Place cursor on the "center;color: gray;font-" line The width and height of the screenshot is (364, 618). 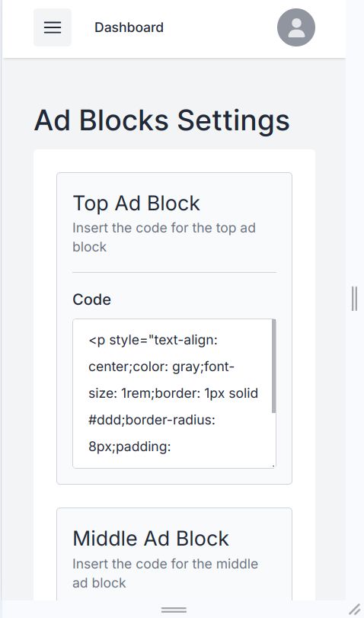point(161,367)
